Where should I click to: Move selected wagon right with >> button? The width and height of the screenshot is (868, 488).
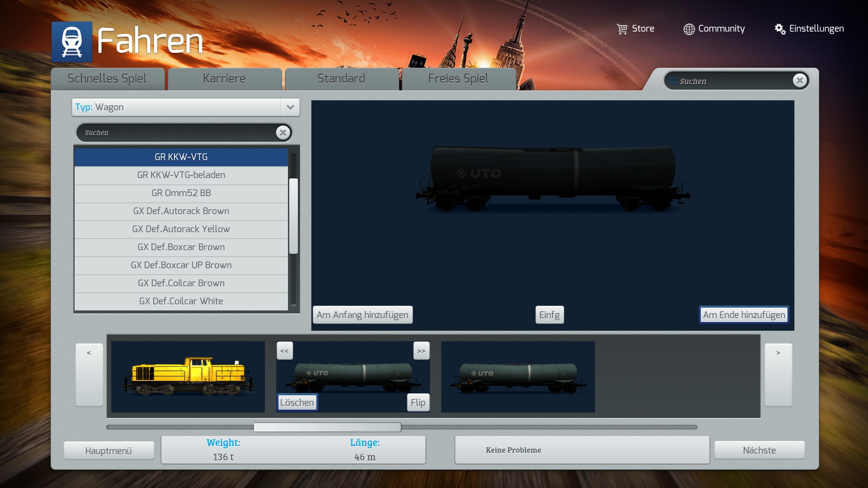(421, 351)
